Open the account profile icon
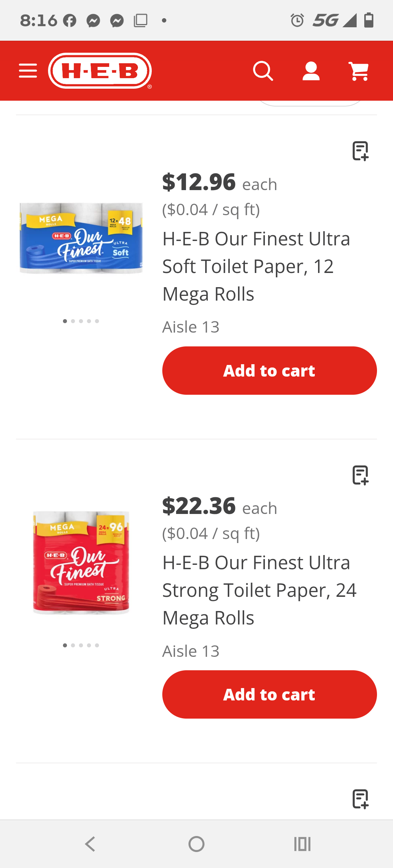 [x=311, y=71]
